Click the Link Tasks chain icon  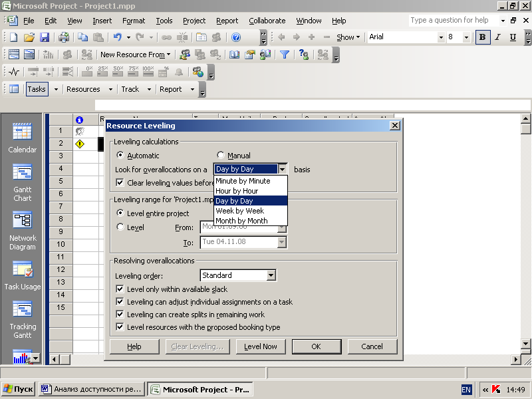pos(166,37)
